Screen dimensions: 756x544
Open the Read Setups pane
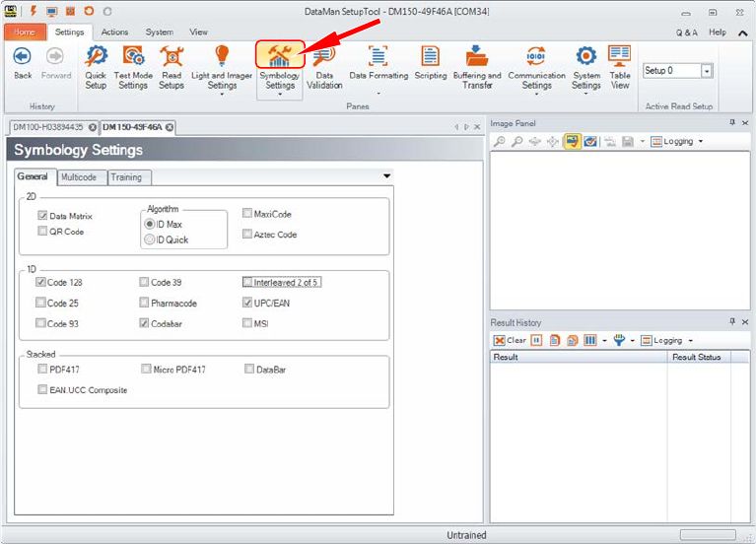[x=172, y=67]
